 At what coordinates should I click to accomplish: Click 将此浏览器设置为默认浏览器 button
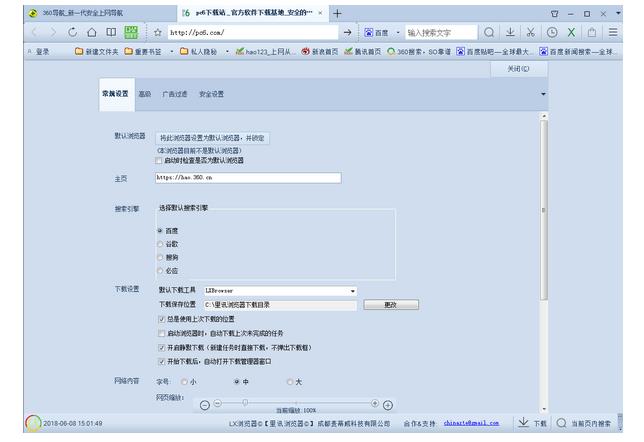click(x=212, y=138)
